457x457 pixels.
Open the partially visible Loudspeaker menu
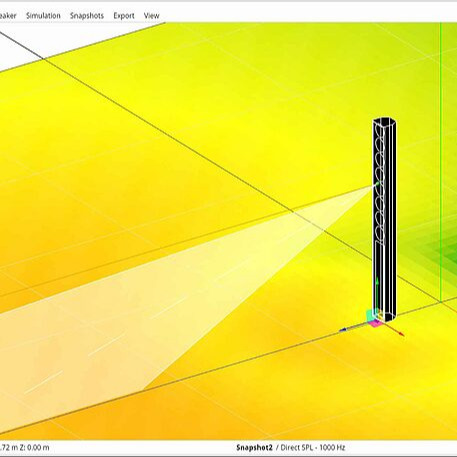[x=8, y=16]
